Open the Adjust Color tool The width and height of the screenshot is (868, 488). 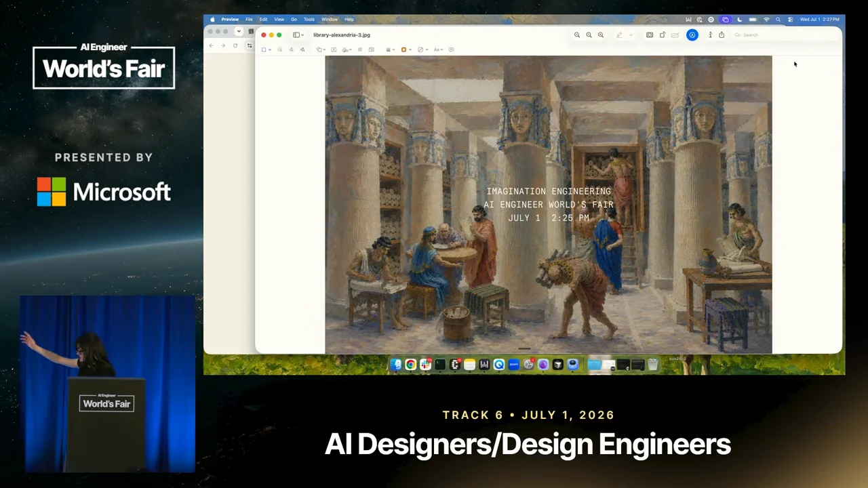pos(359,49)
